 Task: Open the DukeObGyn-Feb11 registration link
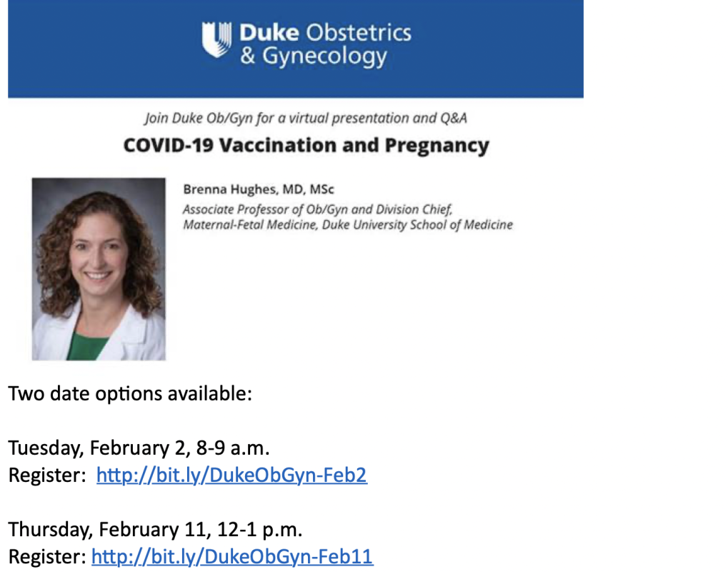coord(232,557)
